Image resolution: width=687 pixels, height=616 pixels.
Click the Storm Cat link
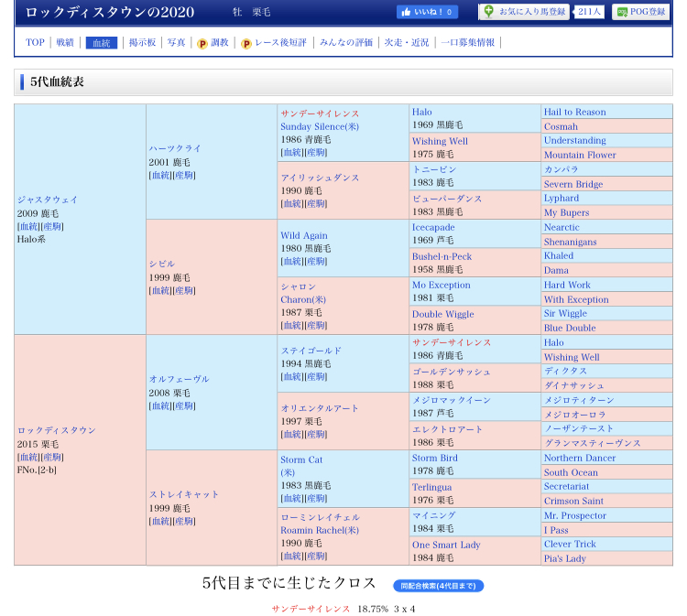coord(301,459)
